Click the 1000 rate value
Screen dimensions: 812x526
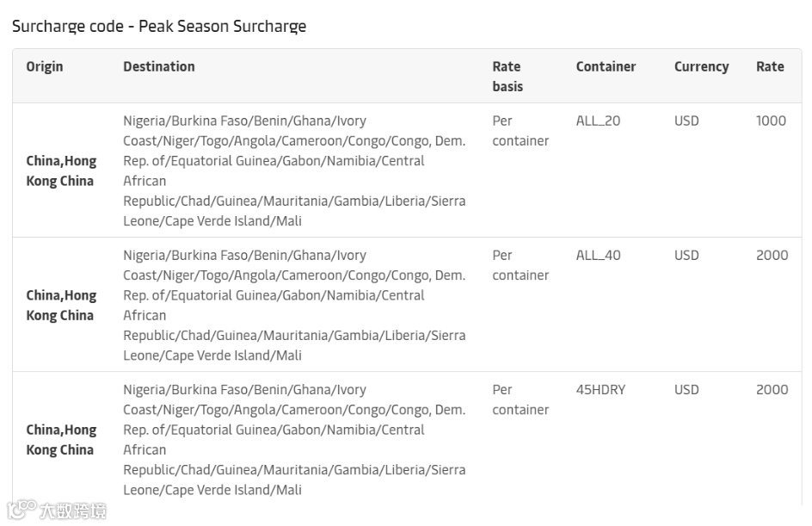coord(771,121)
